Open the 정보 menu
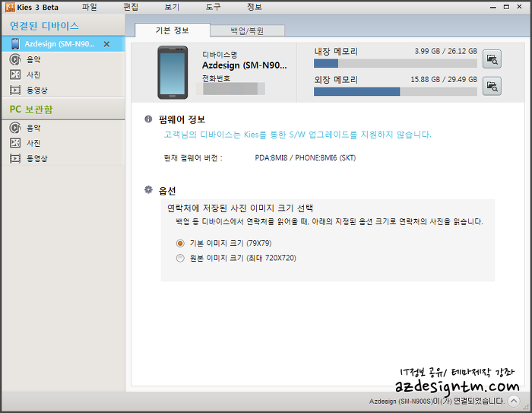532x413 pixels. [x=254, y=7]
